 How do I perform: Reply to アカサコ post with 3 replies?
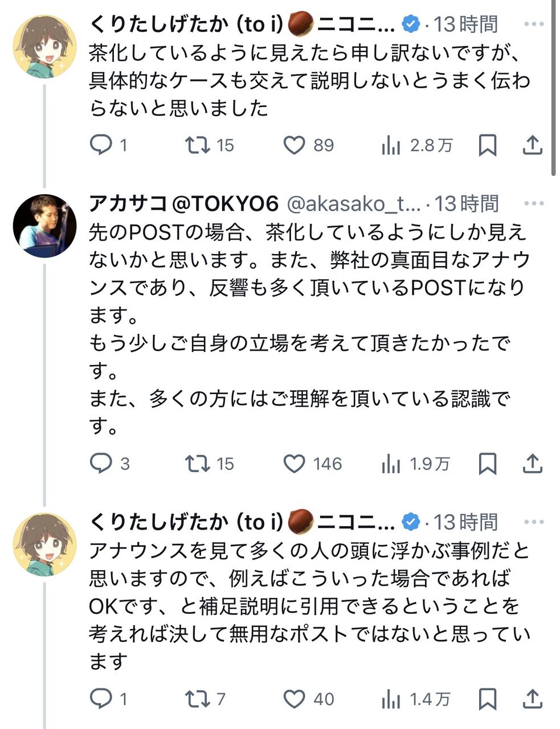pos(101,464)
